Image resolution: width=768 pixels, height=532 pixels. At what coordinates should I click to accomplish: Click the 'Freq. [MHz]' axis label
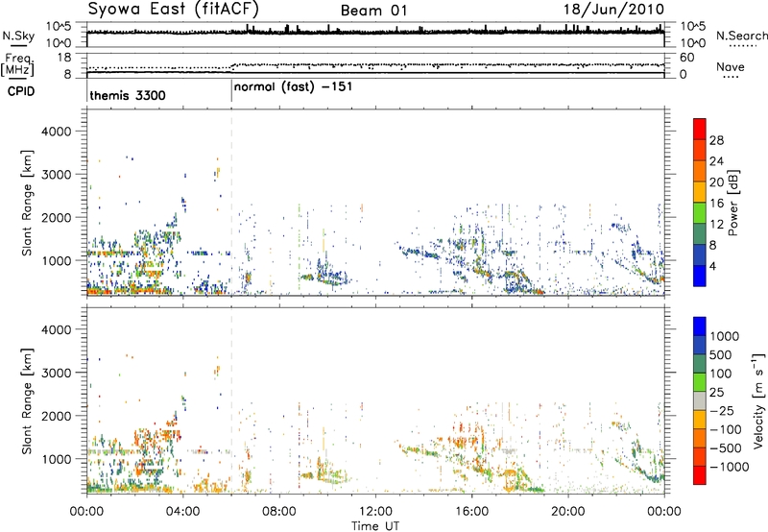click(18, 64)
